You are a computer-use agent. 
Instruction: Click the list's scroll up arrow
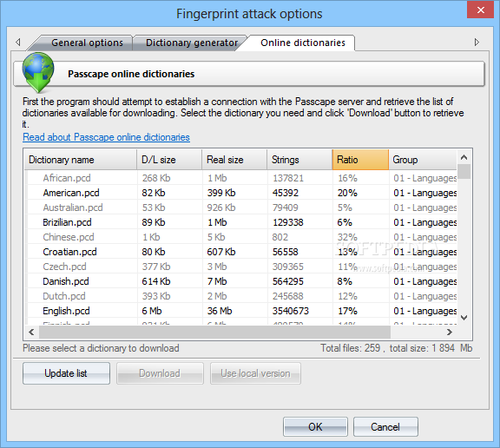(464, 157)
